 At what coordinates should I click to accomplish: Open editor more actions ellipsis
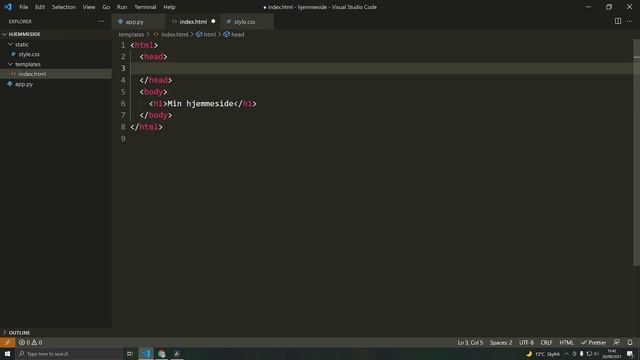629,21
